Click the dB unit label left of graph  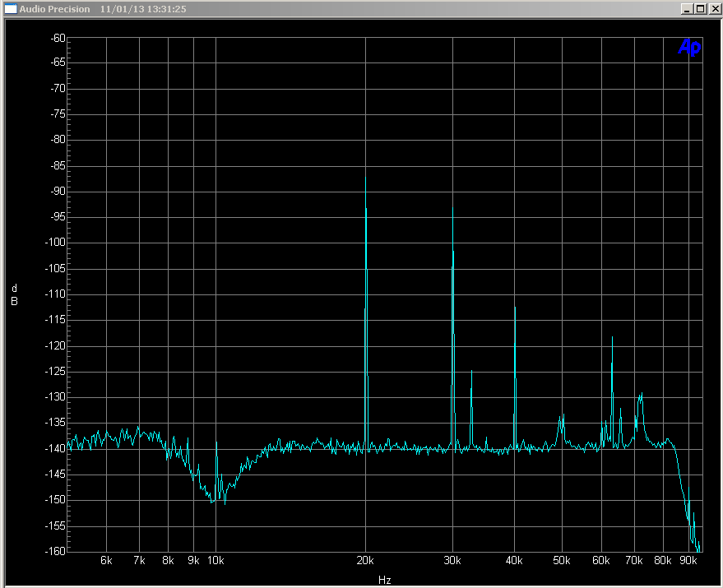tap(14, 295)
